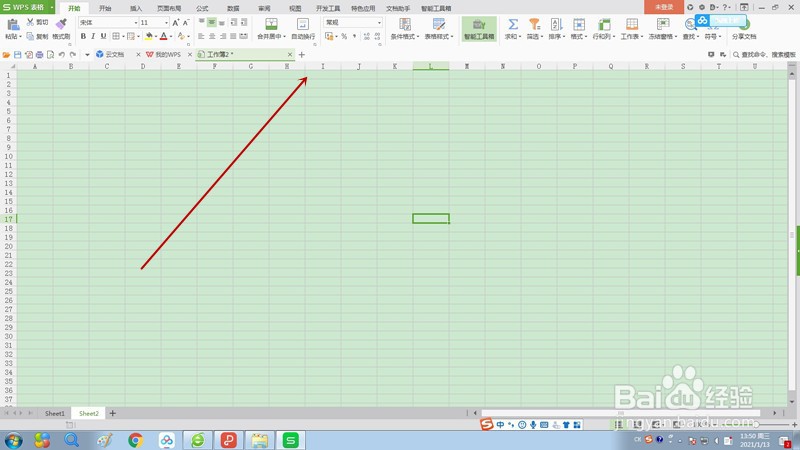This screenshot has height=450, width=800.
Task: Click the horizontal scrollbar track
Action: [620, 413]
